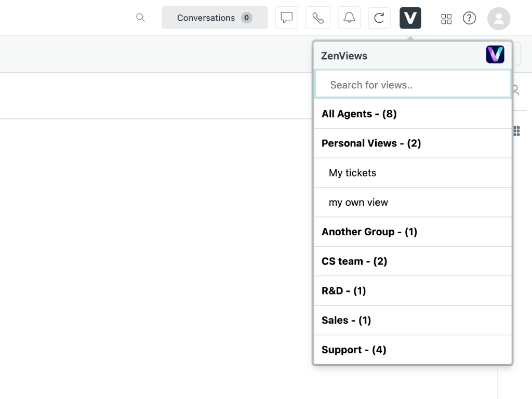Viewport: 532px width, 399px height.
Task: Expand the Sales group
Action: (x=413, y=320)
